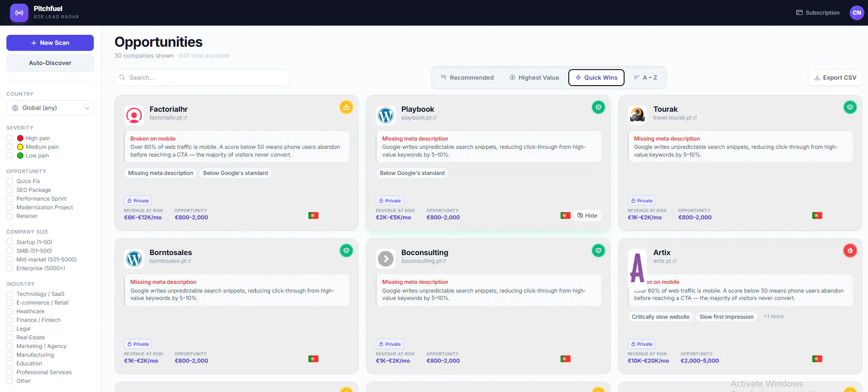Open the Global (any) country dropdown
Image resolution: width=868 pixels, height=392 pixels.
point(50,108)
